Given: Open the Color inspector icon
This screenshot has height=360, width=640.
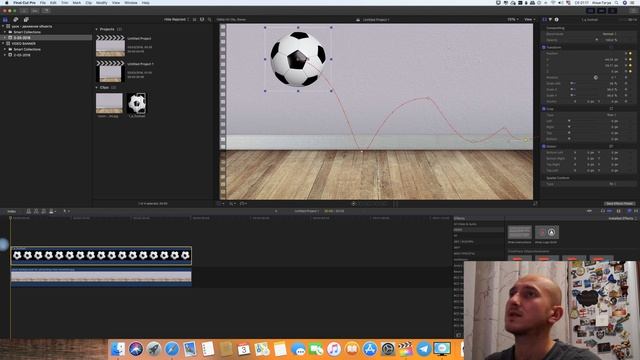Looking at the screenshot, I should [550, 19].
